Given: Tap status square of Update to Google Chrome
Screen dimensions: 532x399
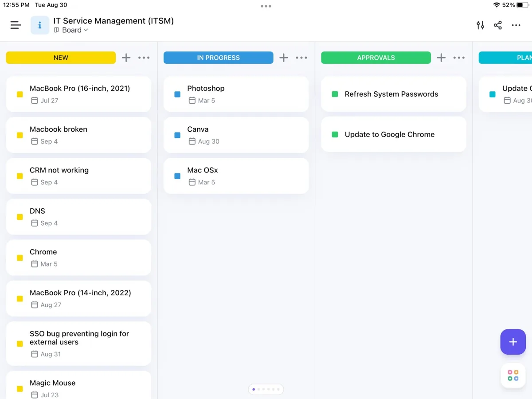Looking at the screenshot, I should coord(335,134).
